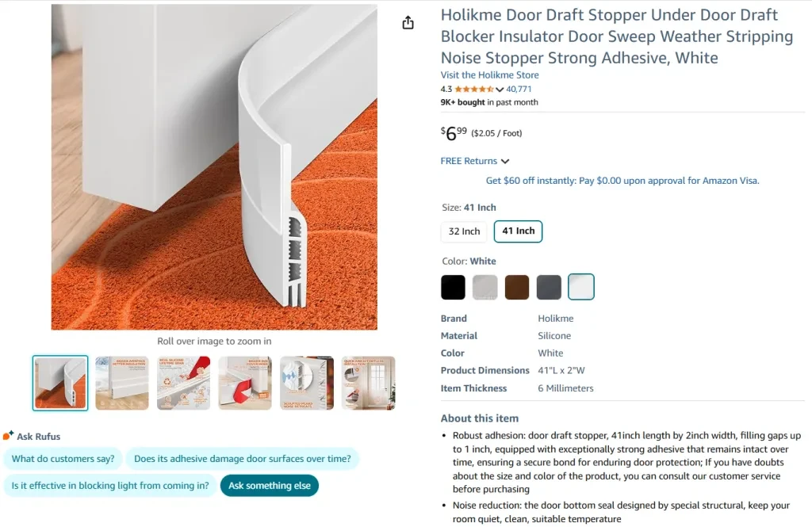Expand the rating dropdown chevron
Image resolution: width=812 pixels, height=527 pixels.
[500, 90]
